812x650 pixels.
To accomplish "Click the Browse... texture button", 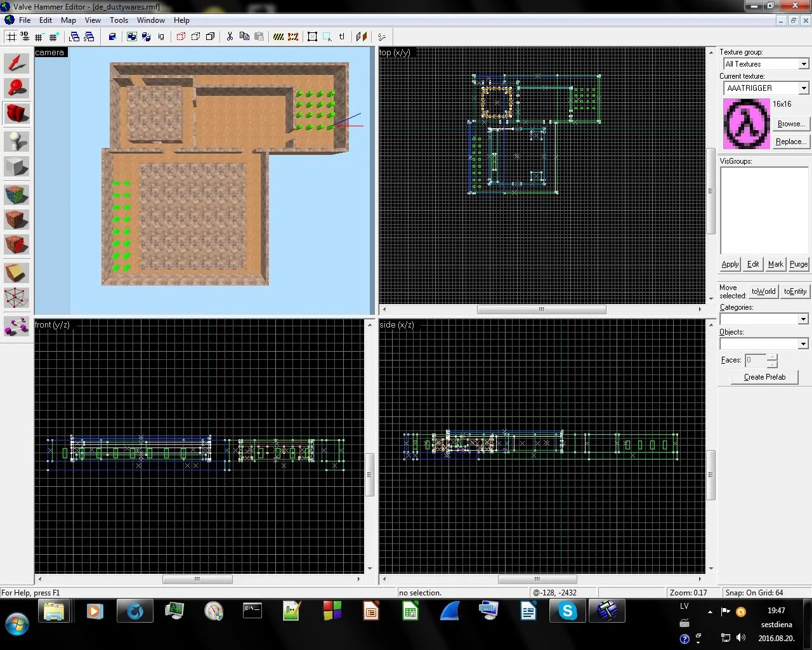I will click(x=790, y=124).
